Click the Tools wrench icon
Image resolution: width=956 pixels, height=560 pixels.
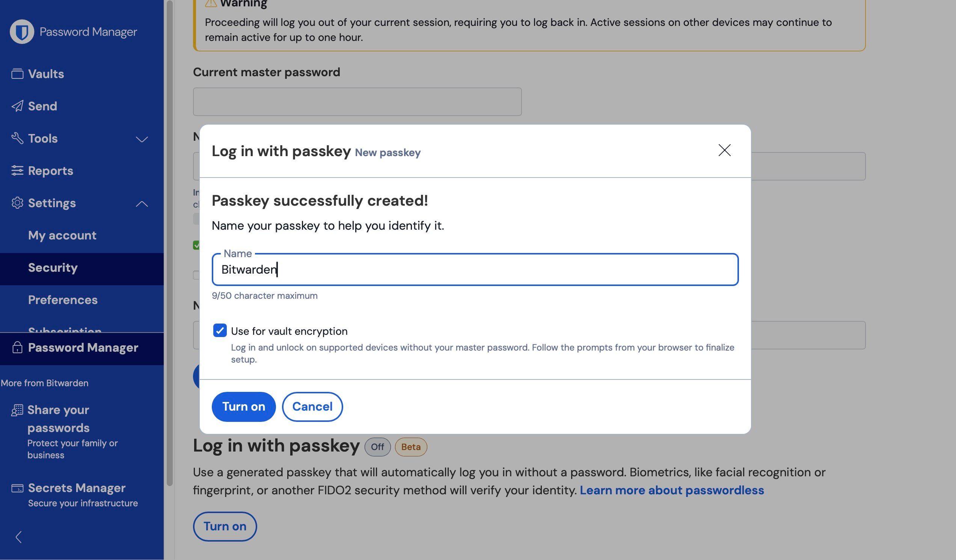click(x=17, y=138)
